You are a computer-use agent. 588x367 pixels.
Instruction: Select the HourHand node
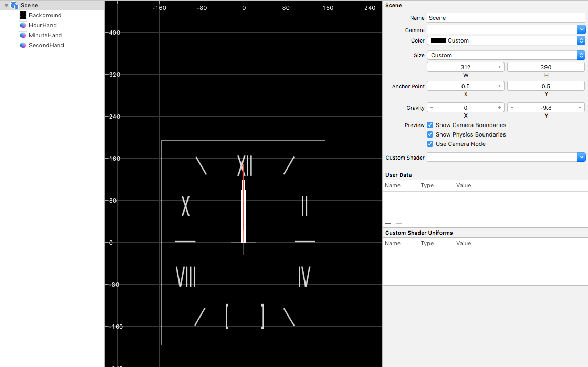coord(43,25)
